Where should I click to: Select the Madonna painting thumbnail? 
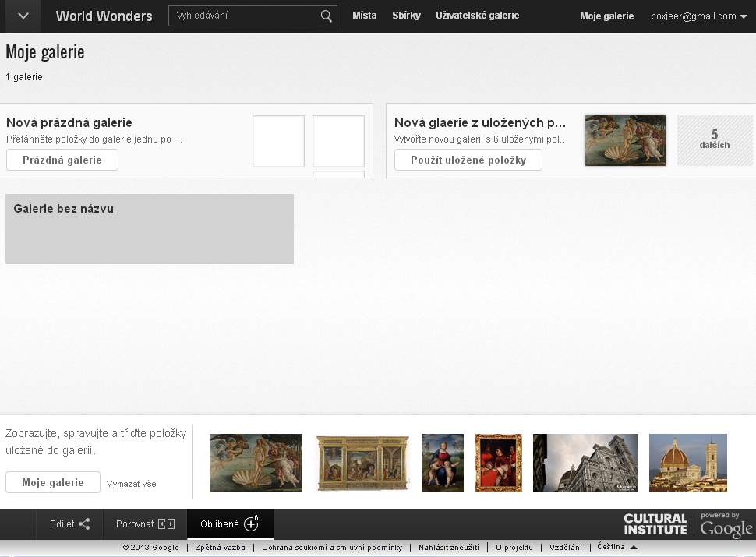[443, 463]
